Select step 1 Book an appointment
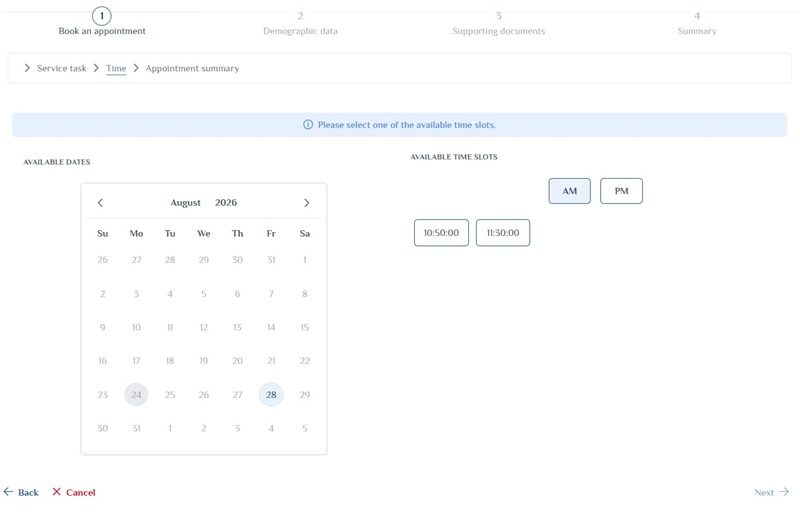Screen dimensions: 800x515 [102, 22]
